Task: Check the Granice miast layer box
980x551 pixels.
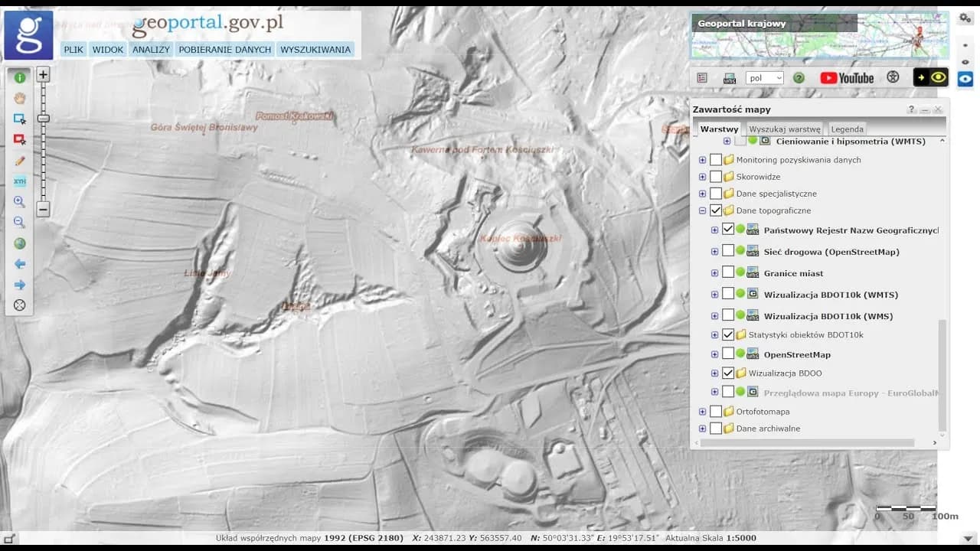Action: tap(728, 273)
